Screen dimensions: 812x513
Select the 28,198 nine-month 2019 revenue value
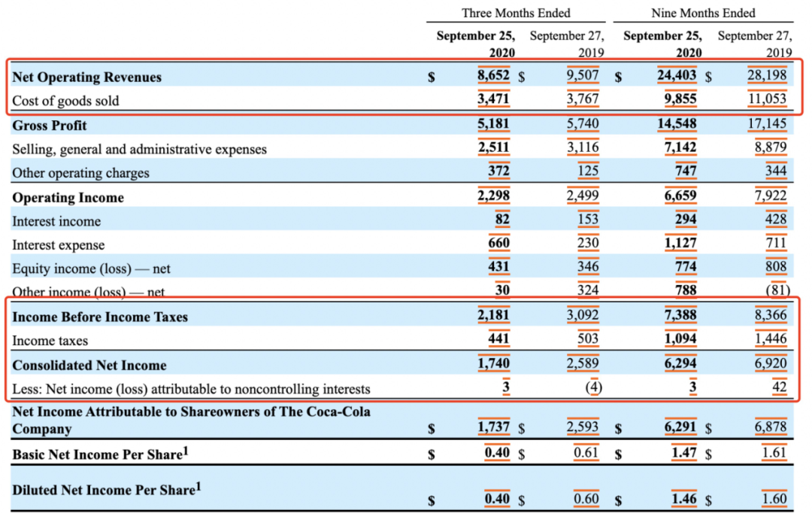(766, 76)
